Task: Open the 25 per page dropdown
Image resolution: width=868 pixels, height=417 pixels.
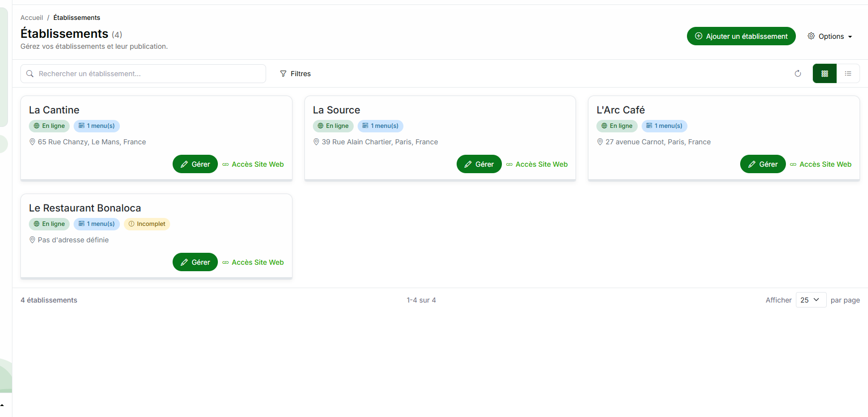Action: click(810, 300)
